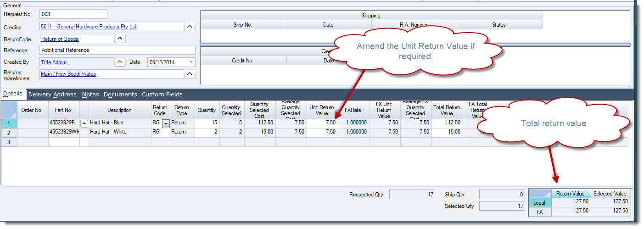Open the Return of Goods link
This screenshot has width=644, height=229.
(x=60, y=39)
